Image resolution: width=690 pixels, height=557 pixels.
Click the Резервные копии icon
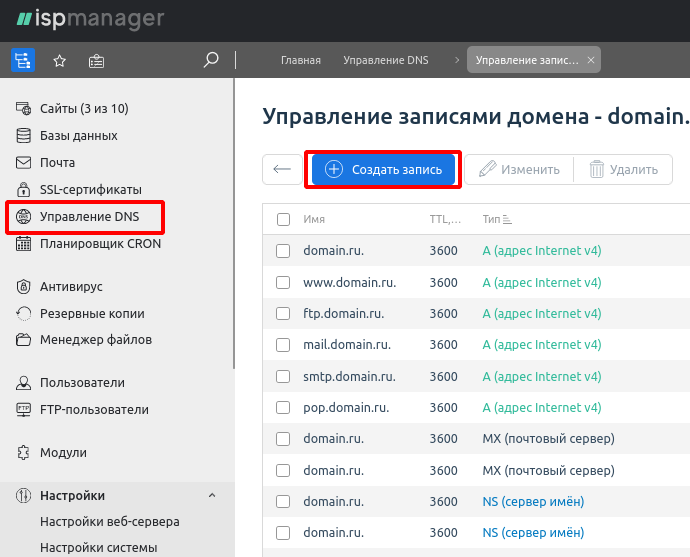click(23, 313)
